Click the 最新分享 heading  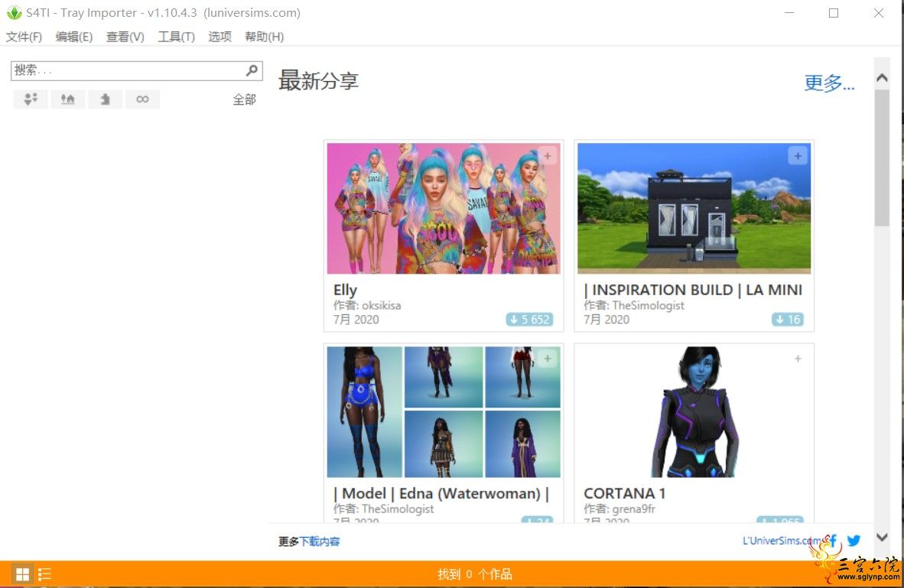(x=318, y=81)
